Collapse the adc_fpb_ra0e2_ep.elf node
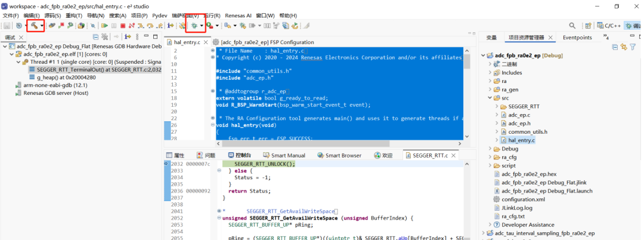The height and width of the screenshot is (240, 644). (x=11, y=54)
